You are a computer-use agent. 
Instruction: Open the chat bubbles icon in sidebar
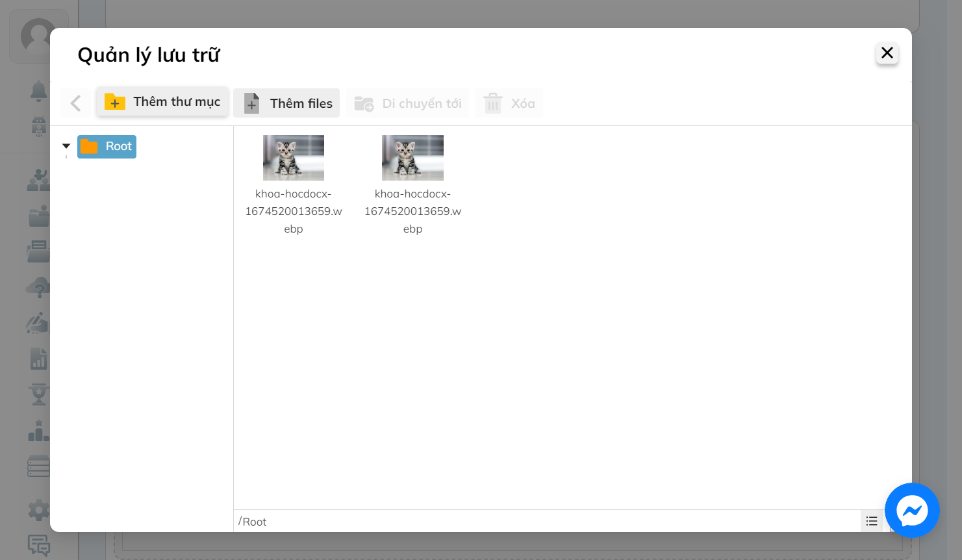coord(39,546)
